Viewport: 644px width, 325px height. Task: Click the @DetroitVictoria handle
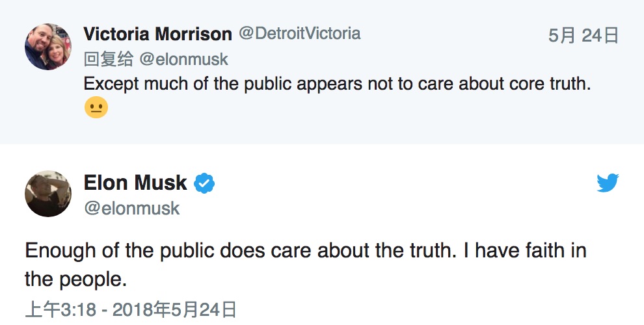(299, 34)
